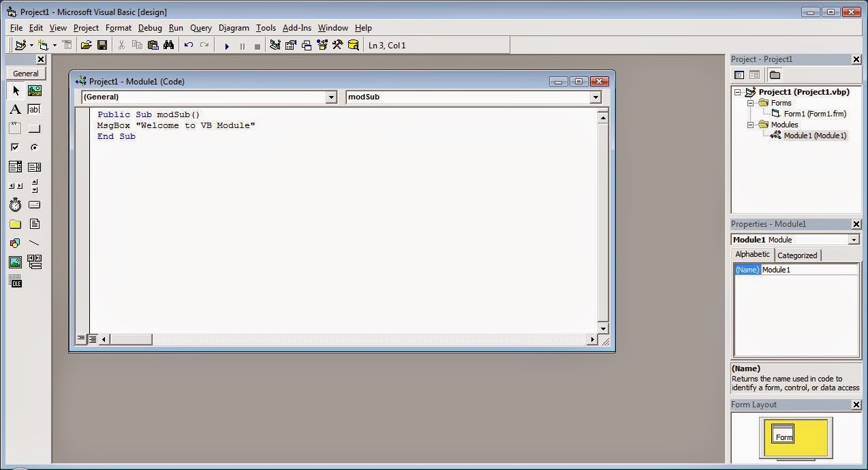
Task: Pick the Timer control in the toolbox
Action: [16, 204]
